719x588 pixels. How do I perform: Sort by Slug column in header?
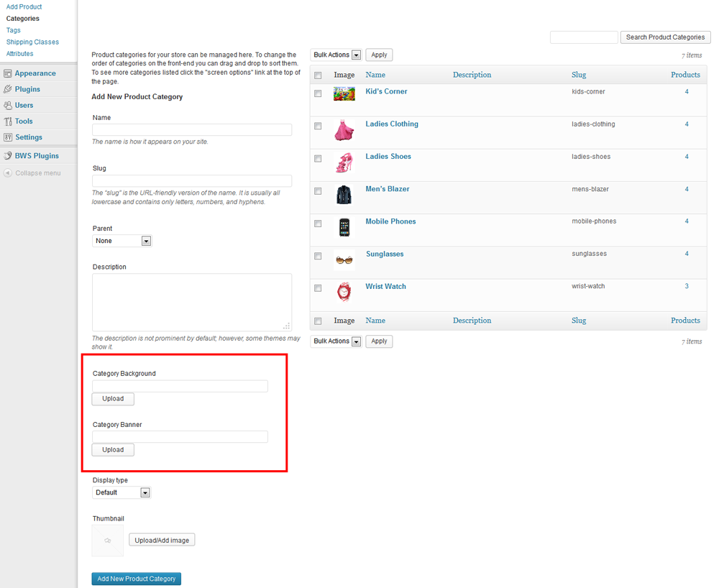[x=579, y=75]
